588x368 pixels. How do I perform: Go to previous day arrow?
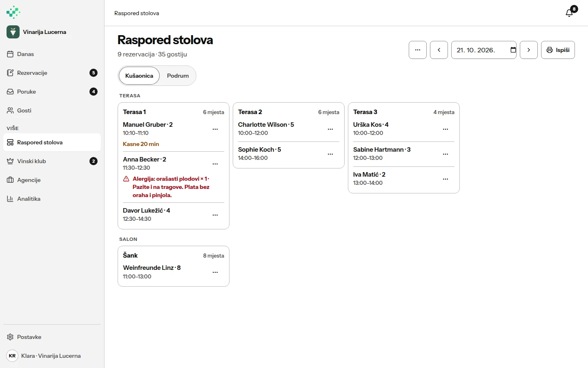tap(439, 50)
